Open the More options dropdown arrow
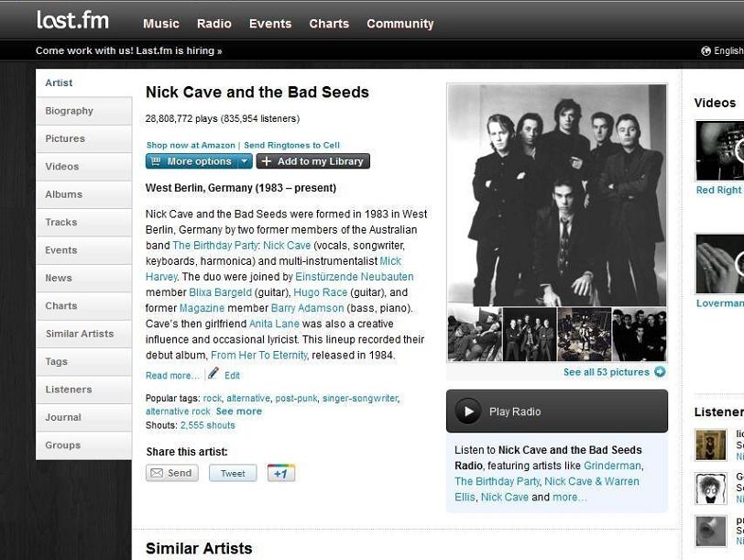744x560 pixels. 245,161
